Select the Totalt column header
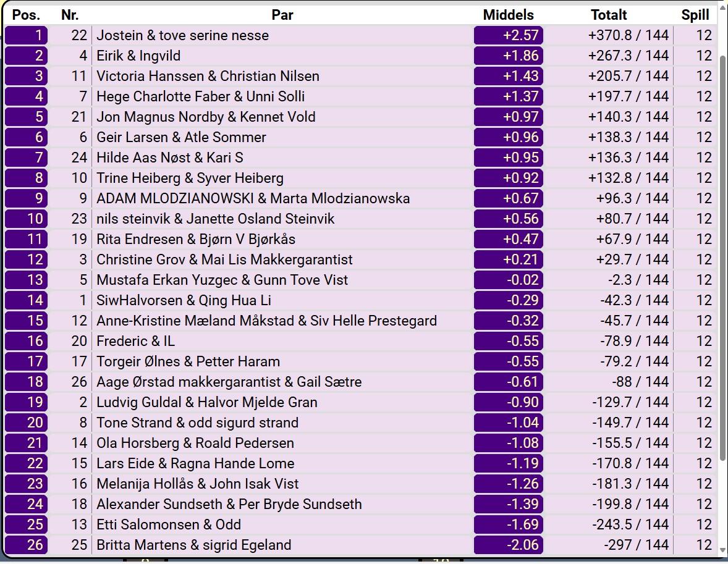 tap(609, 15)
